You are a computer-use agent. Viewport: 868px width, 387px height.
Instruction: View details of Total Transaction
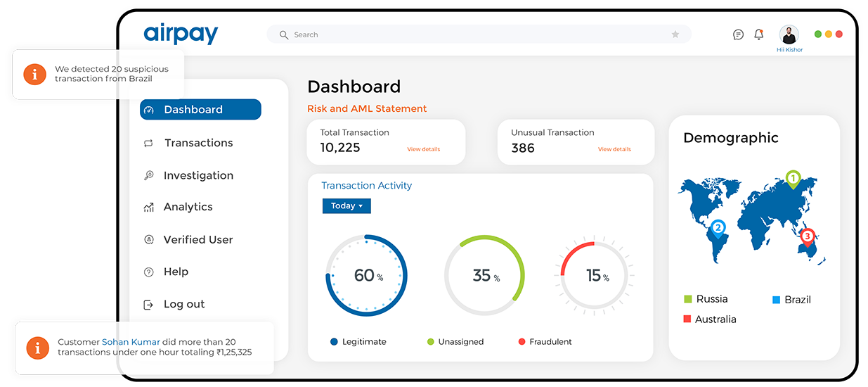pyautogui.click(x=424, y=149)
